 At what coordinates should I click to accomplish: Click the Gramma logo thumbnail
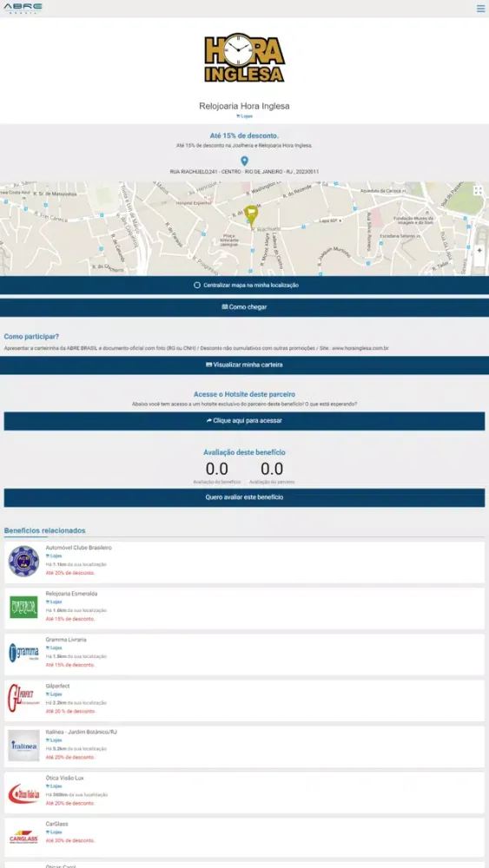(x=23, y=654)
